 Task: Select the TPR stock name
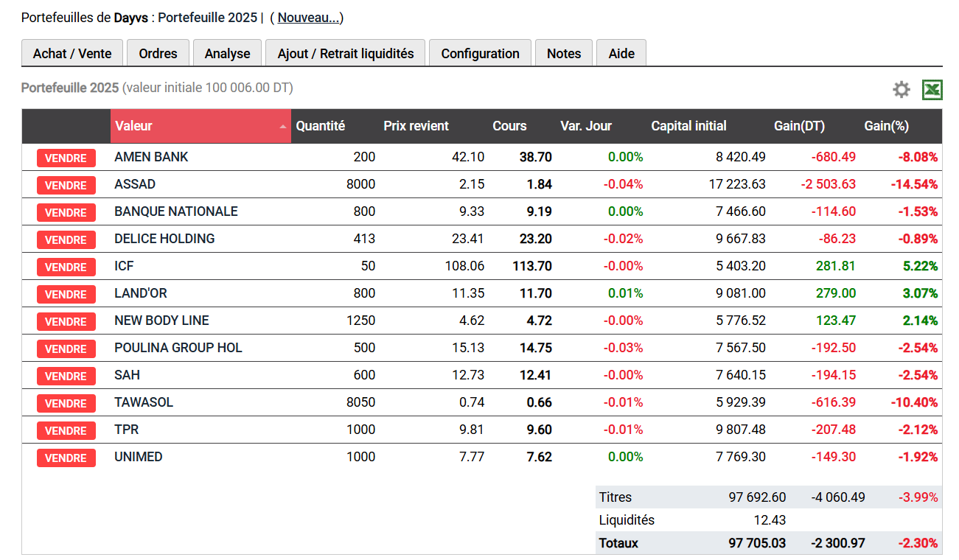tap(126, 430)
